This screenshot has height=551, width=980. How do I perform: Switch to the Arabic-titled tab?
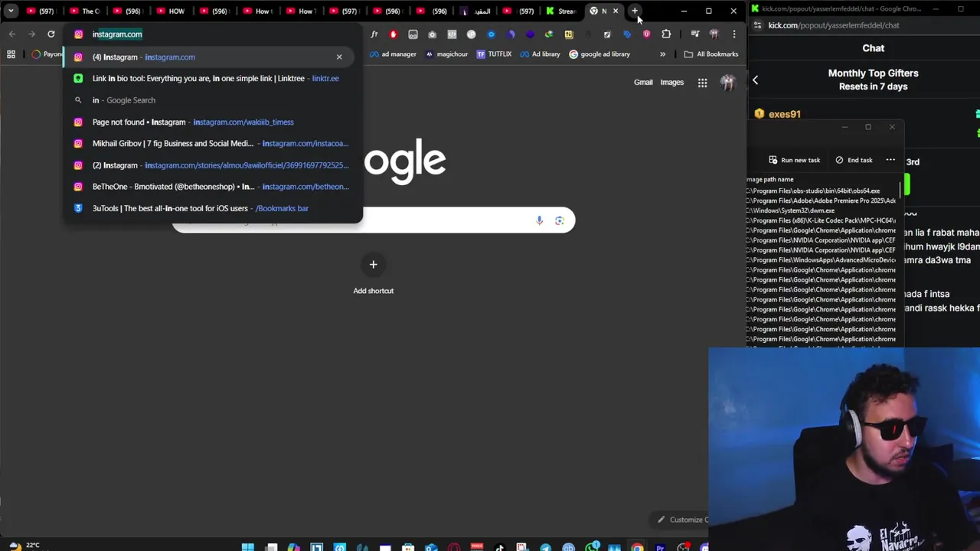476,11
